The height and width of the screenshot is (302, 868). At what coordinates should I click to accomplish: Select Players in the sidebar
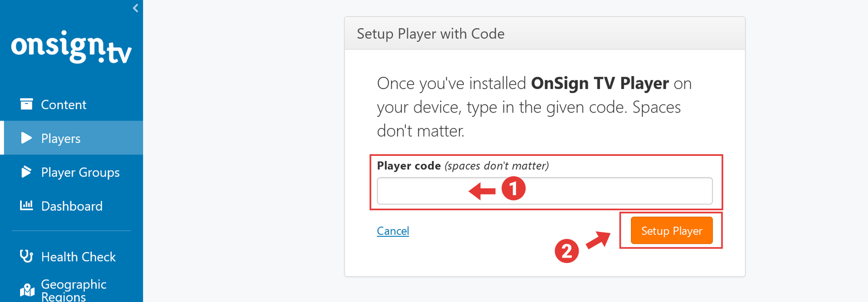(61, 139)
